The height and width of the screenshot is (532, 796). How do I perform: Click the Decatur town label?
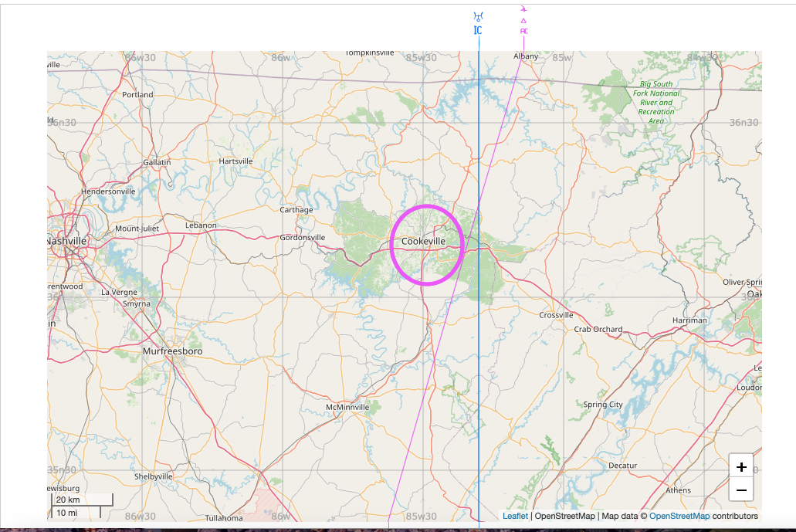click(x=622, y=466)
